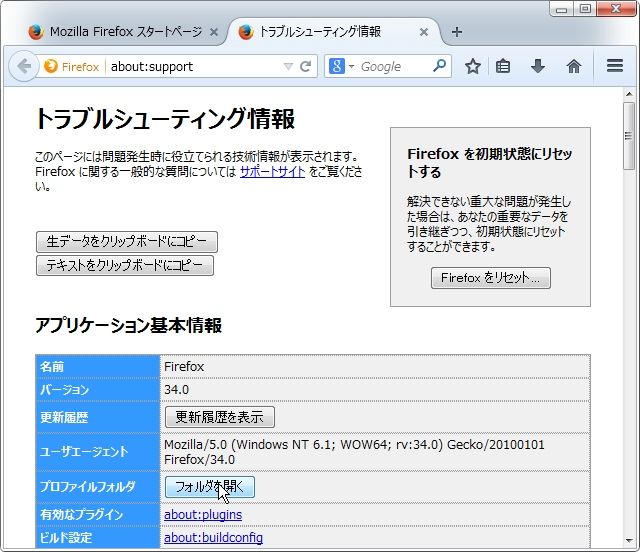Click the 有効なプラグイン row header cell
640x552 pixels.
[98, 514]
